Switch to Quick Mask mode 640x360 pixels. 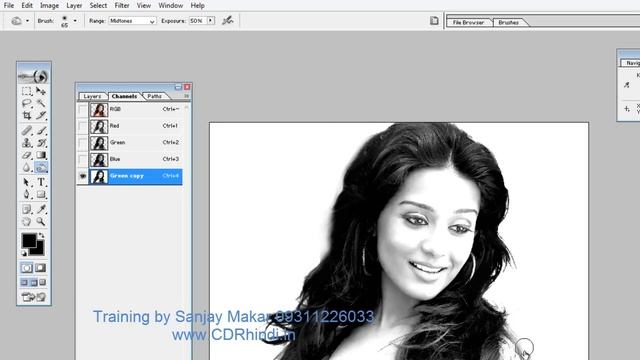[x=40, y=268]
